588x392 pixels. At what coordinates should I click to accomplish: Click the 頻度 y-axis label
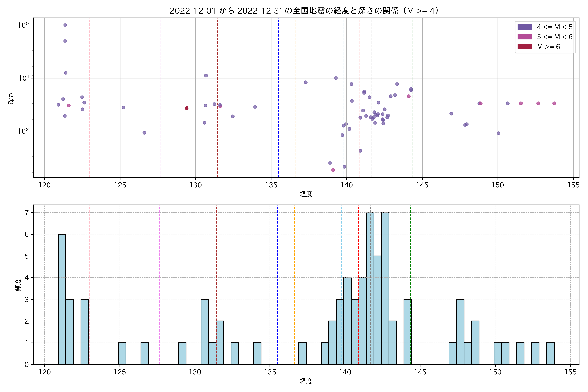(18, 285)
